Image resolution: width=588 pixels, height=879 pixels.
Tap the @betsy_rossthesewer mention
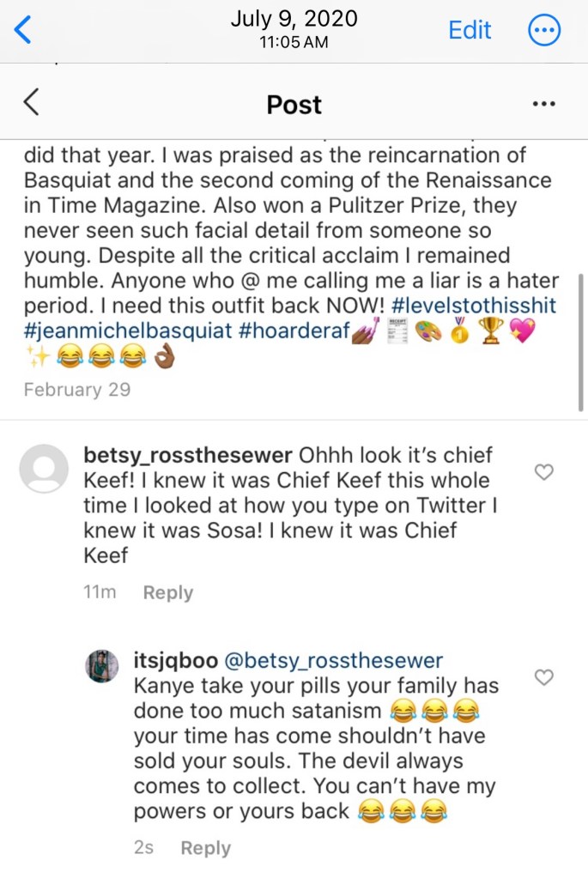(333, 661)
